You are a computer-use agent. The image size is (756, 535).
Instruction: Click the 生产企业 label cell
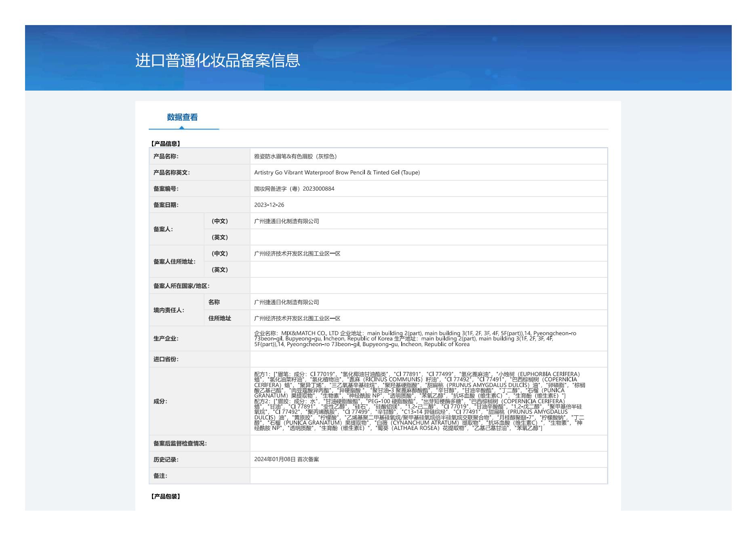point(200,338)
